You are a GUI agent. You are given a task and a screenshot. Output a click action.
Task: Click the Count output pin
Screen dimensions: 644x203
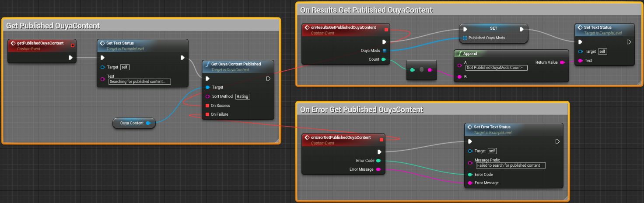384,59
